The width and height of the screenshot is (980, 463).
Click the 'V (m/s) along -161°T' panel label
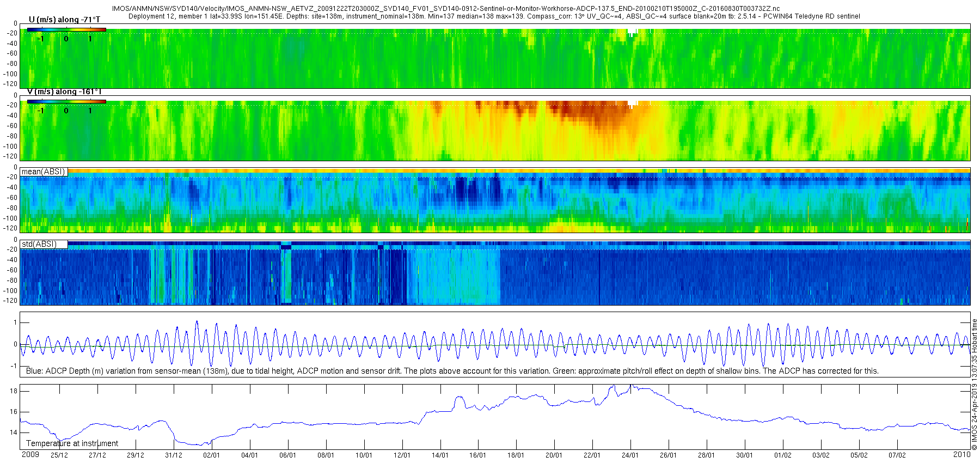coord(64,92)
